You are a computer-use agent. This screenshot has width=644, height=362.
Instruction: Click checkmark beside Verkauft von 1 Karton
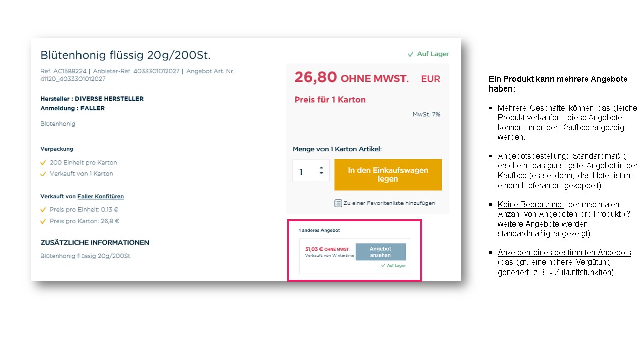[x=43, y=174]
